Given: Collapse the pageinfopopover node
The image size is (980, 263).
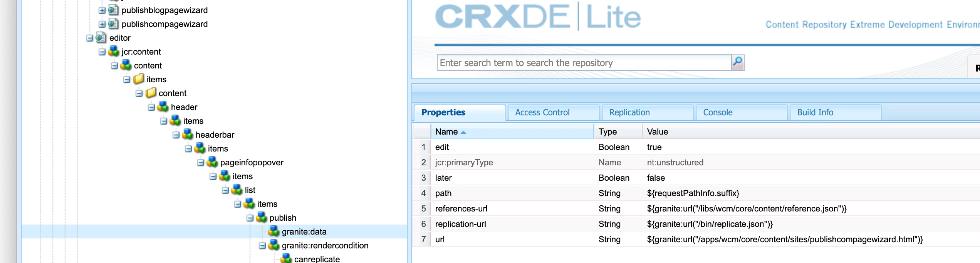Looking at the screenshot, I should click(200, 163).
